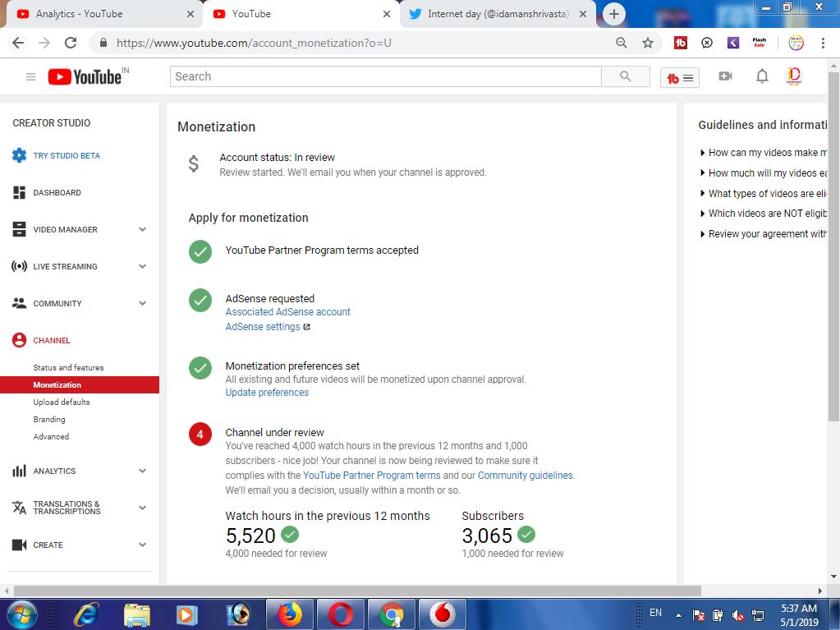Open Chrome from the taskbar
The image size is (840, 630).
[x=392, y=614]
